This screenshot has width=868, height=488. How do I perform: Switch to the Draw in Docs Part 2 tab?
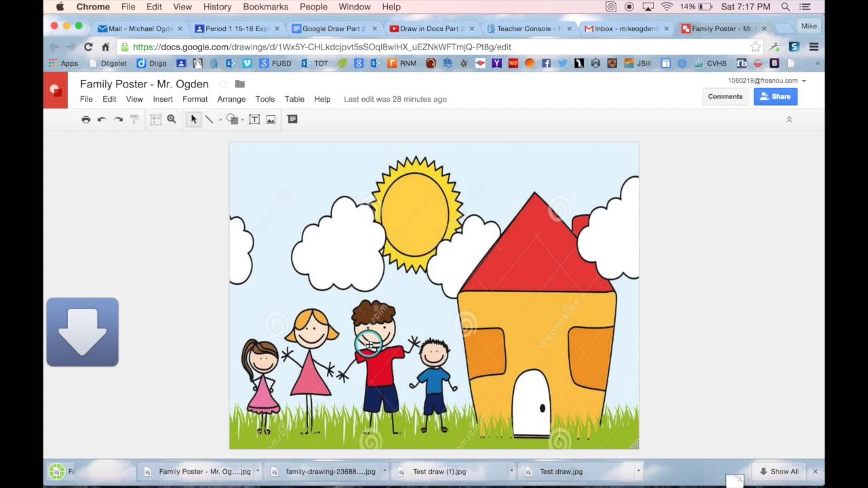pyautogui.click(x=431, y=28)
